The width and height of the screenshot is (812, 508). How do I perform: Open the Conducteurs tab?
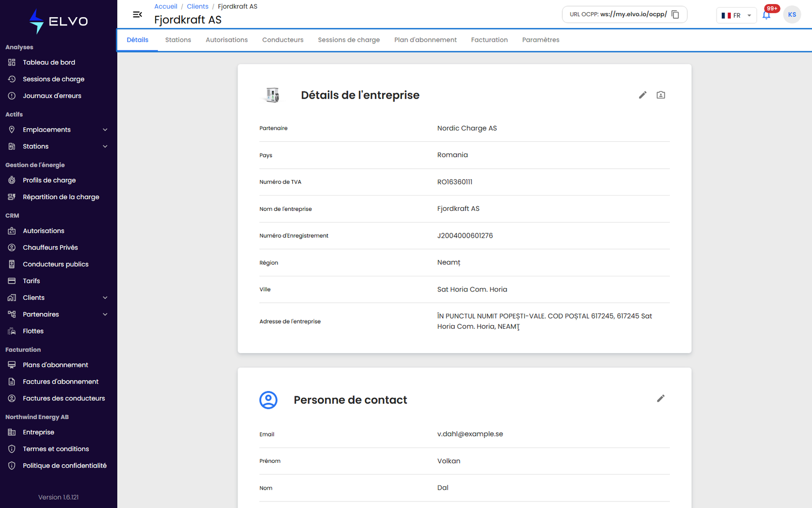tap(283, 40)
